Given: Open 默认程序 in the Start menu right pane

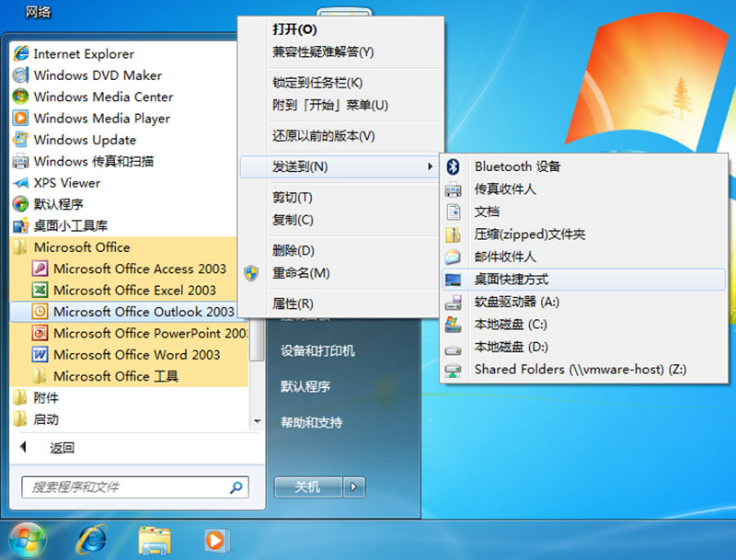Looking at the screenshot, I should (305, 386).
